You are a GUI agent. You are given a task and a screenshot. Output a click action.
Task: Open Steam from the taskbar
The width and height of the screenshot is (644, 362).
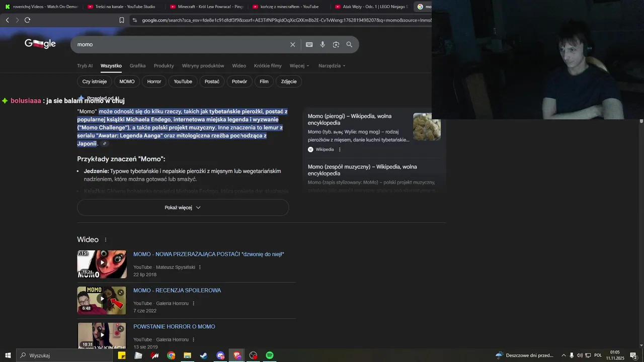click(204, 355)
